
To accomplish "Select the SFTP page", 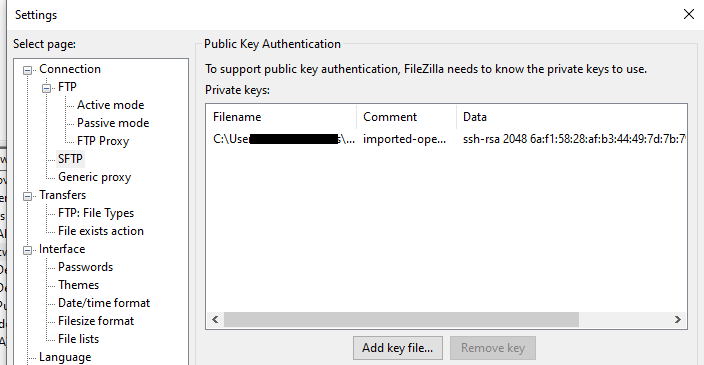I will pyautogui.click(x=70, y=159).
